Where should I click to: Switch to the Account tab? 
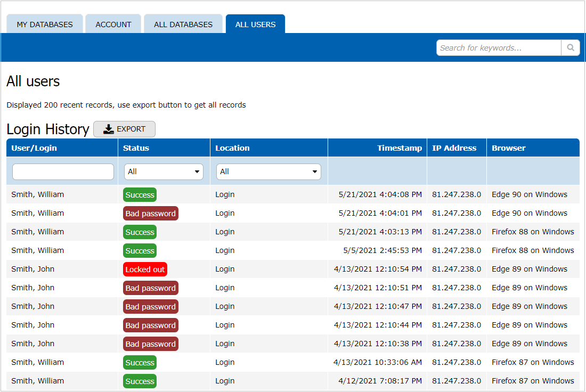[113, 24]
